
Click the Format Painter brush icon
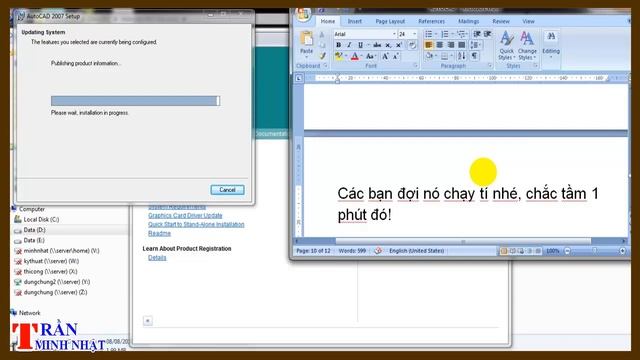point(322,56)
